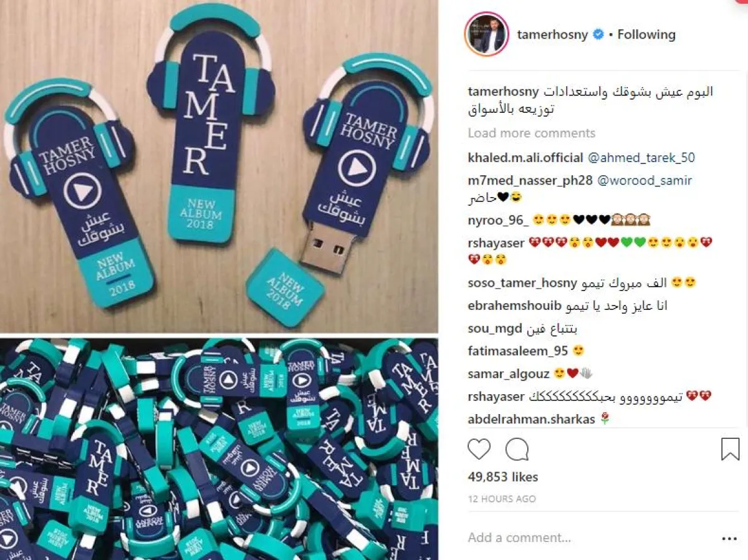Toggle the Following button
The width and height of the screenshot is (748, 560).
click(646, 35)
